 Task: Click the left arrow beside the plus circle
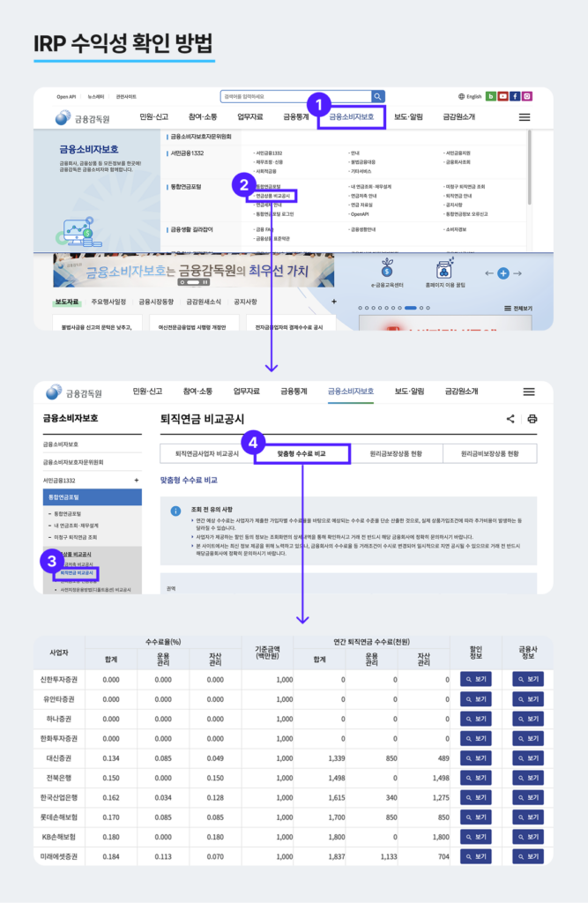tap(489, 273)
